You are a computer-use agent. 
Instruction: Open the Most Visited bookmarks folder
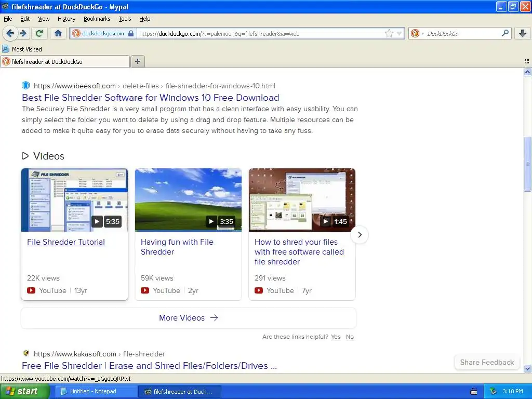click(x=22, y=49)
